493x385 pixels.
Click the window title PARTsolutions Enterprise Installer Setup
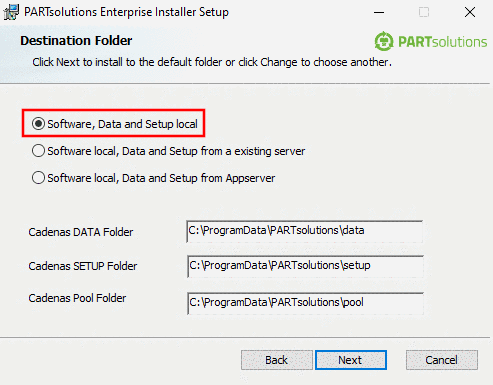tap(126, 12)
